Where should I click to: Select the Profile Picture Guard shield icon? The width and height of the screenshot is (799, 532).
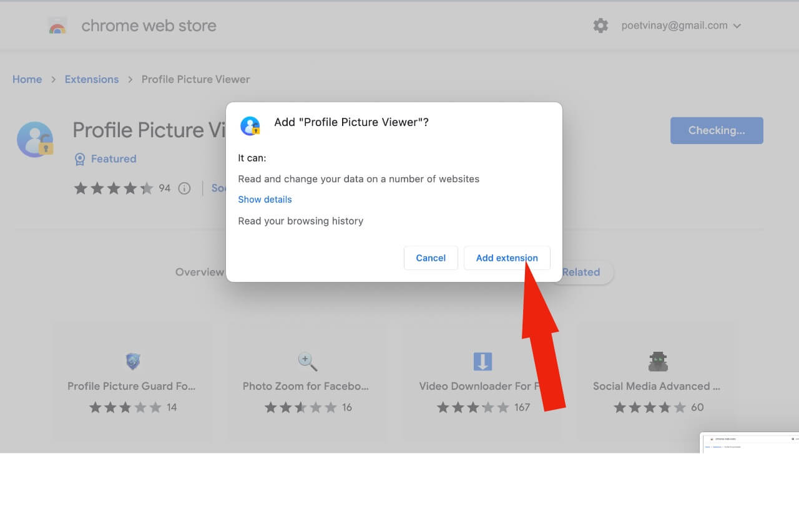click(x=132, y=360)
